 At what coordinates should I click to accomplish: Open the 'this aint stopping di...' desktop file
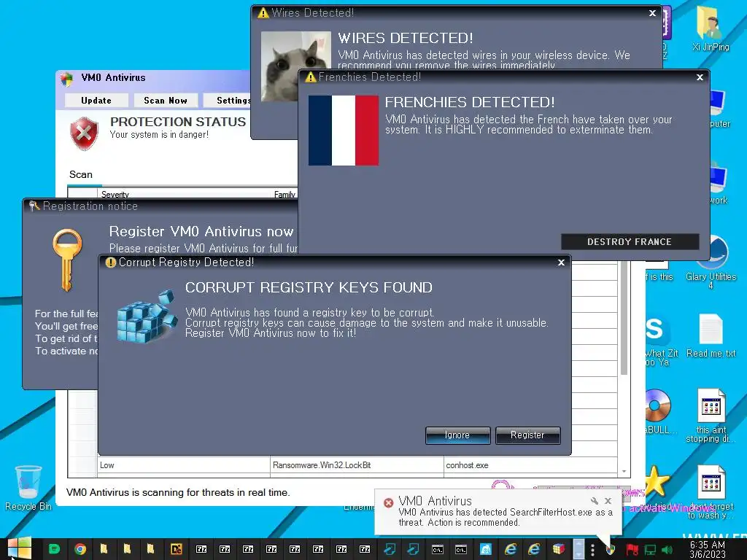tap(711, 415)
